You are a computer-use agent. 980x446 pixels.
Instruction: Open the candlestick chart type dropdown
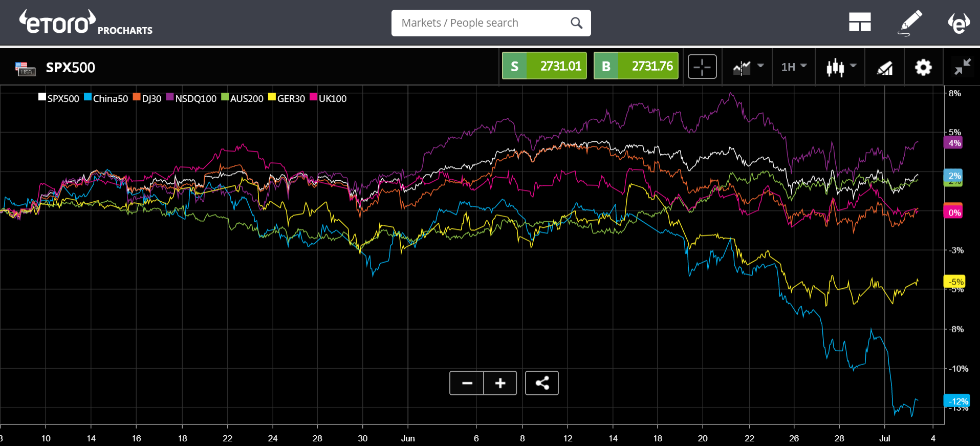pyautogui.click(x=841, y=67)
